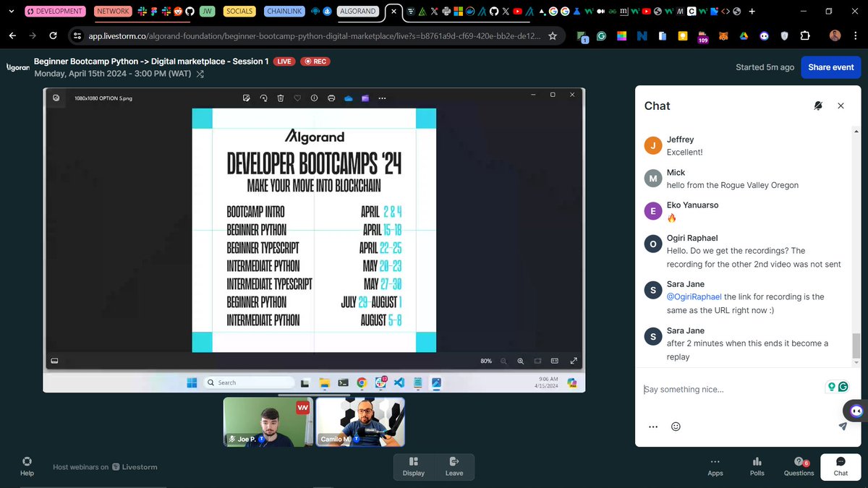Open the tab search chevron in browser
This screenshot has width=868, height=488.
(x=10, y=12)
